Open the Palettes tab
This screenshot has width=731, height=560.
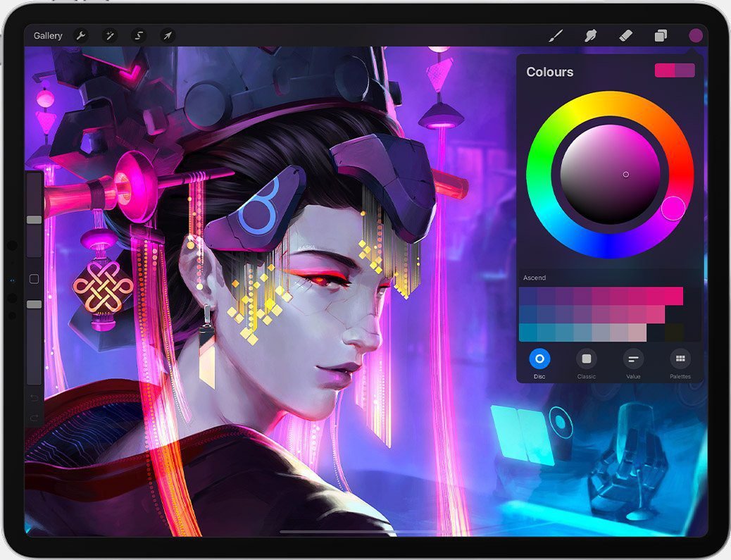click(x=680, y=359)
